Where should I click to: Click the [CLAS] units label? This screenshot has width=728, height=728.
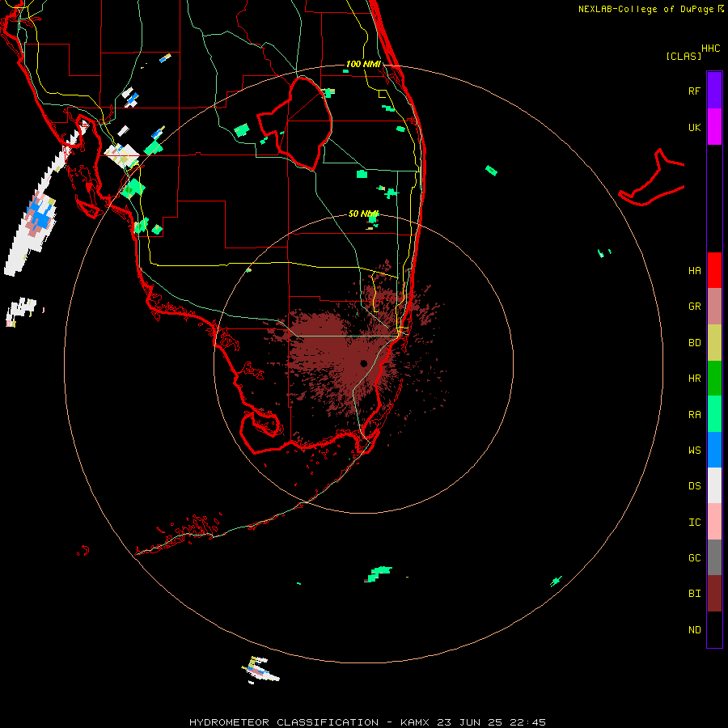tap(684, 56)
